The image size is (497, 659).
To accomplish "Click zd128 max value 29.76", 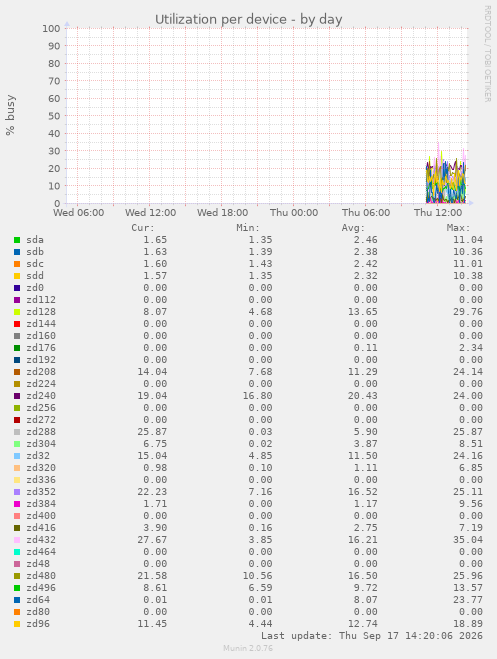I will 468,312.
